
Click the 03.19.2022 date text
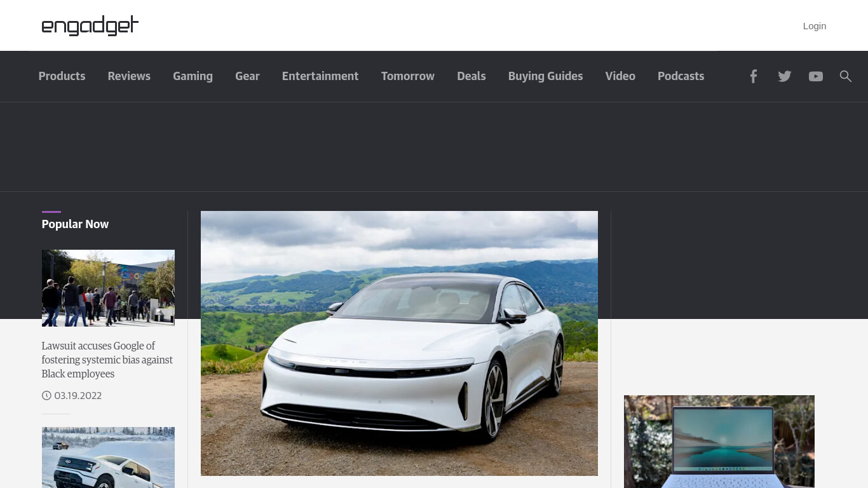pos(78,396)
